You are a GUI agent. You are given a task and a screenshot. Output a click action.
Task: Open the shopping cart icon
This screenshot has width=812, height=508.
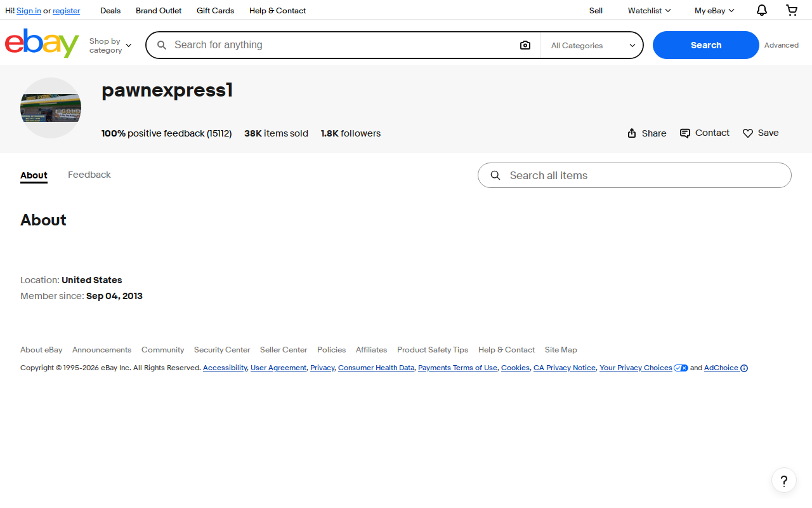tap(792, 10)
